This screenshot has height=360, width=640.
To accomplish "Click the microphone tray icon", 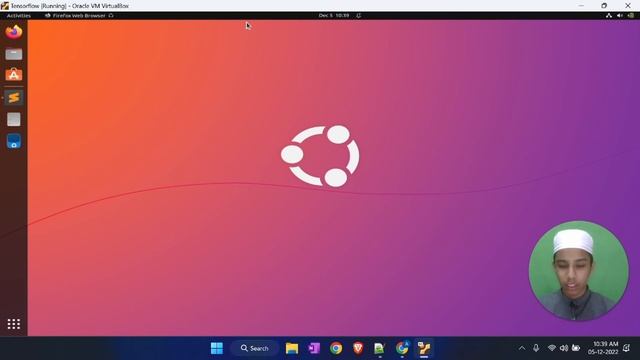I will pyautogui.click(x=536, y=348).
